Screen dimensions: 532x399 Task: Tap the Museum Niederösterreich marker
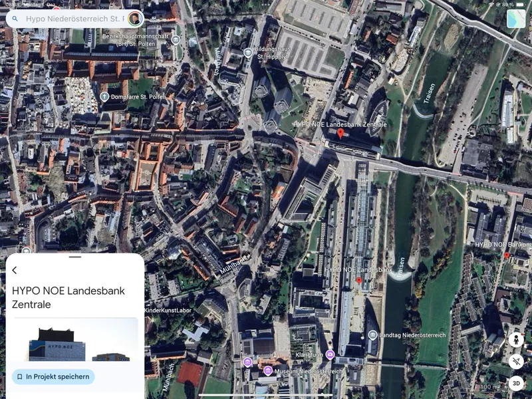(x=267, y=370)
